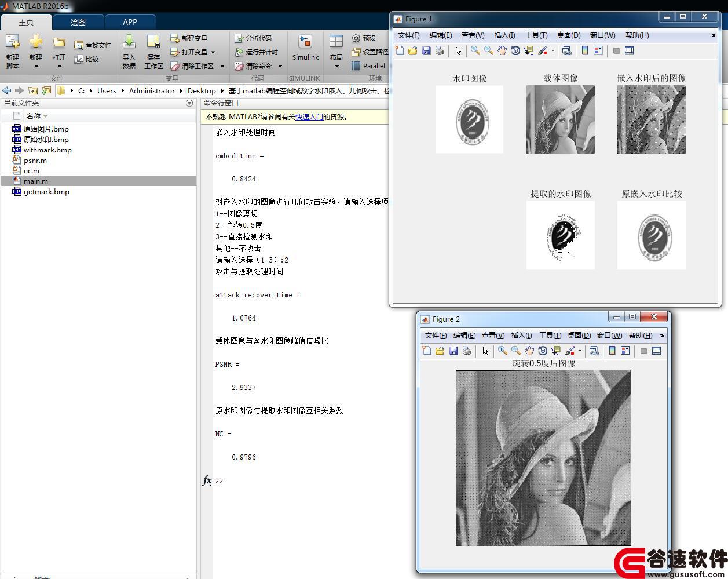Image resolution: width=728 pixels, height=579 pixels.
Task: Select Pan hand tool in Figure 1
Action: tap(502, 51)
